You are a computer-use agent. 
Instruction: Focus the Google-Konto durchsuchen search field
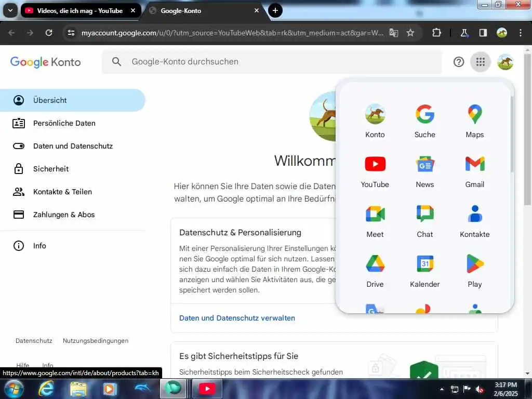(272, 62)
